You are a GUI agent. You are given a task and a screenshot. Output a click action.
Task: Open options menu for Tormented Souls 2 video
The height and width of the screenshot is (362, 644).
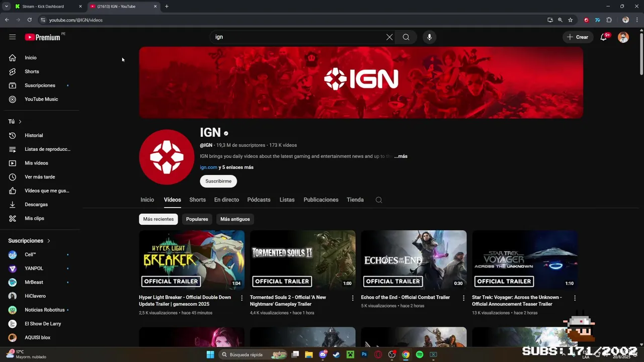353,298
